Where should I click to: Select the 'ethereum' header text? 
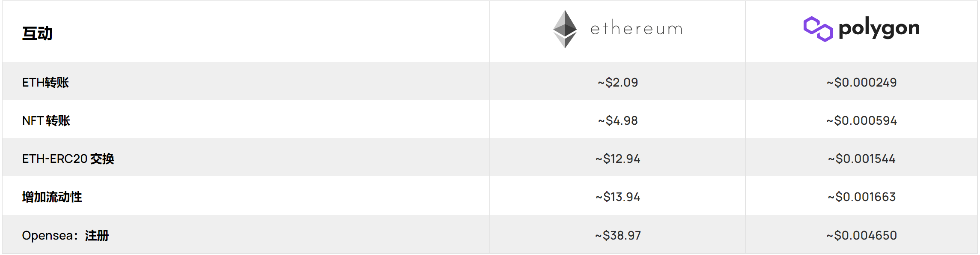[x=636, y=29]
